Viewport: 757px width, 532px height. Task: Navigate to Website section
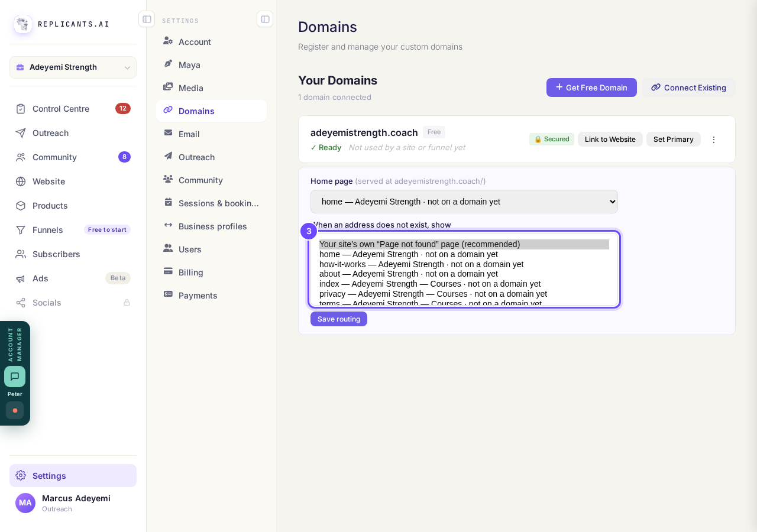tap(73, 181)
